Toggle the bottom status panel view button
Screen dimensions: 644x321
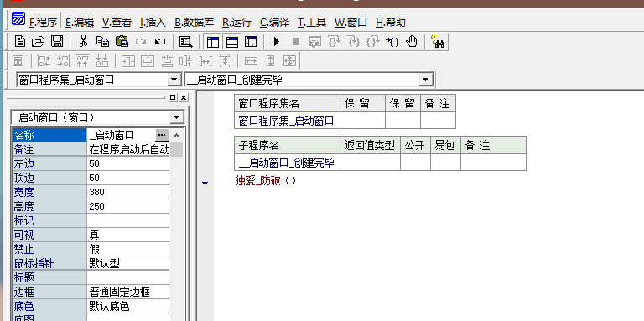coord(232,41)
